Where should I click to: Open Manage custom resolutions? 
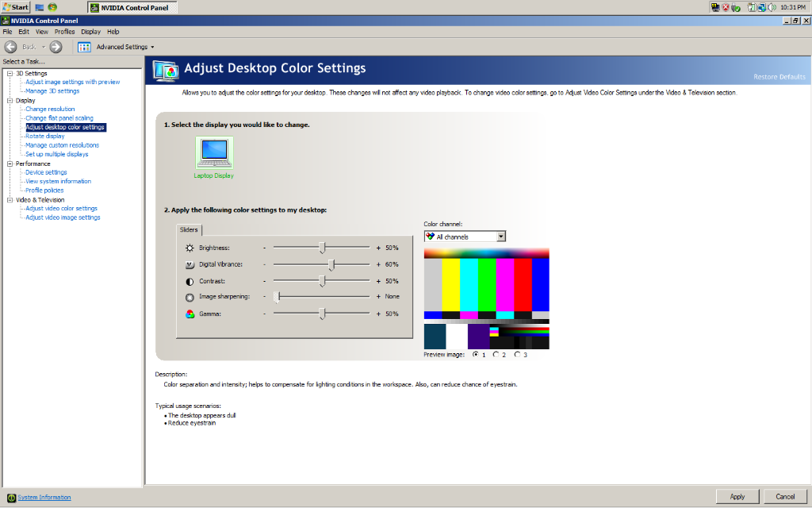pos(62,146)
